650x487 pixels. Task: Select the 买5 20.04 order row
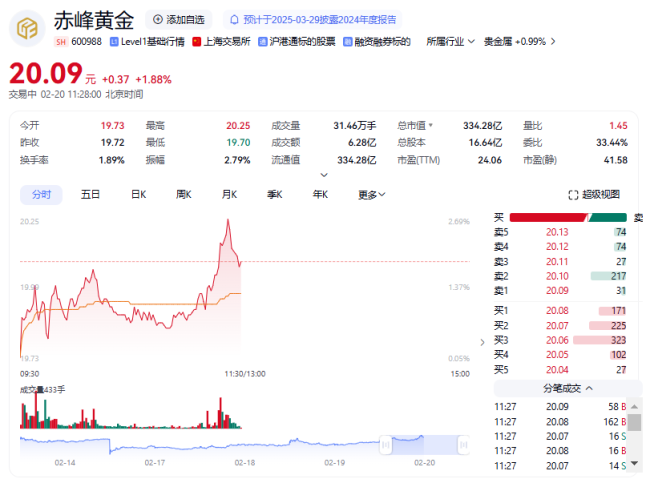(x=560, y=370)
